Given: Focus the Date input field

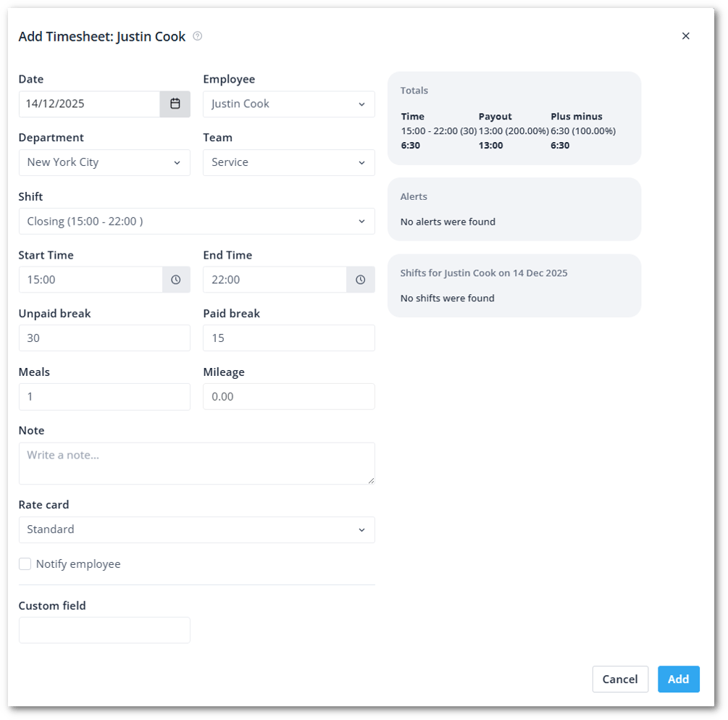Looking at the screenshot, I should (x=90, y=104).
